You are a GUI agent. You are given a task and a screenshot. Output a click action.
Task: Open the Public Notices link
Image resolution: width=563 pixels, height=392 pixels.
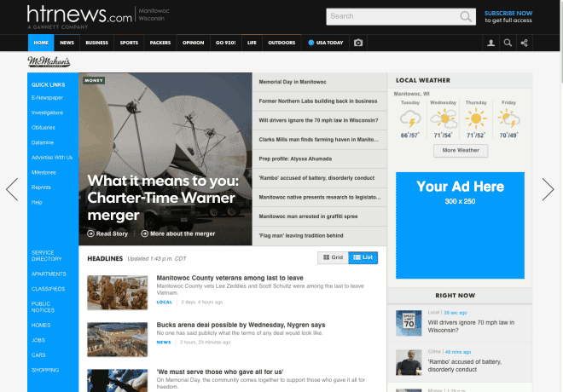[x=43, y=307]
